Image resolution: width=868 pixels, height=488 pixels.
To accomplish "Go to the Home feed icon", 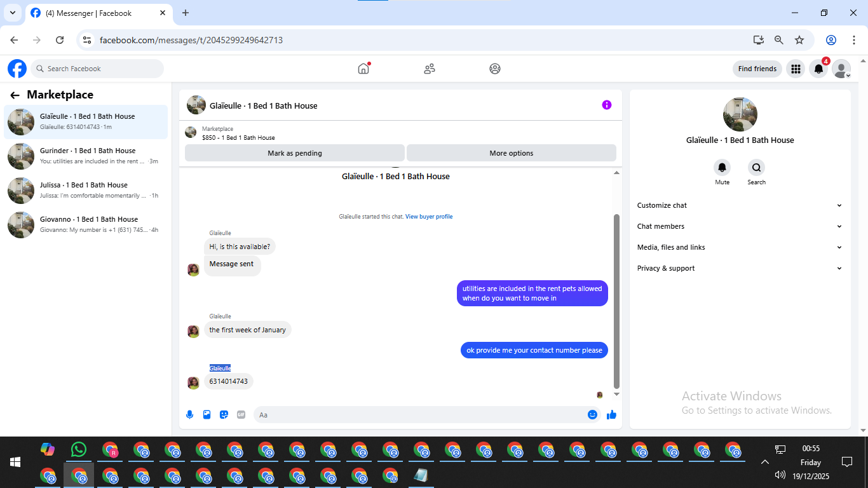I will (363, 69).
